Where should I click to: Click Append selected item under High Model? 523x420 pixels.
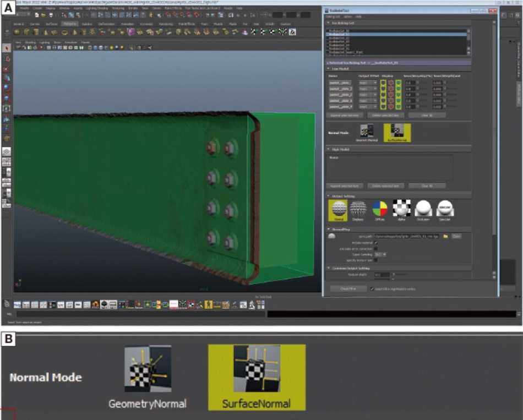(345, 186)
